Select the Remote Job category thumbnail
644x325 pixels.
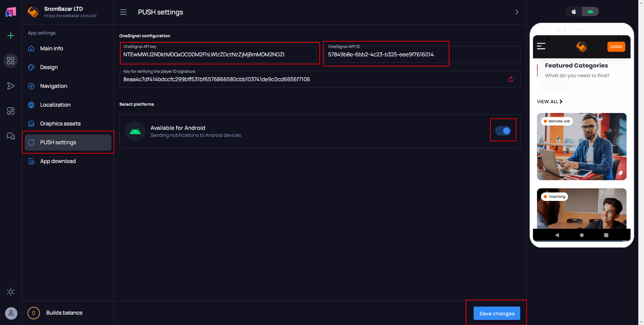(582, 147)
